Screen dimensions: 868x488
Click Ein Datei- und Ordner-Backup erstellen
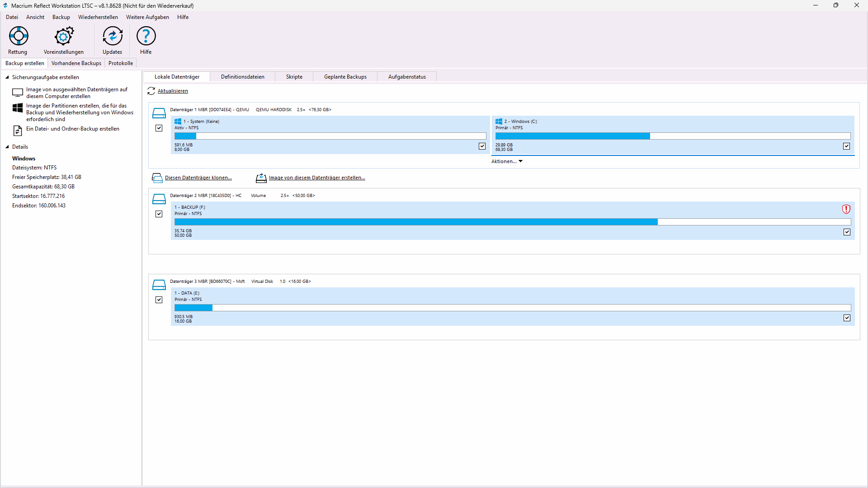coord(73,129)
